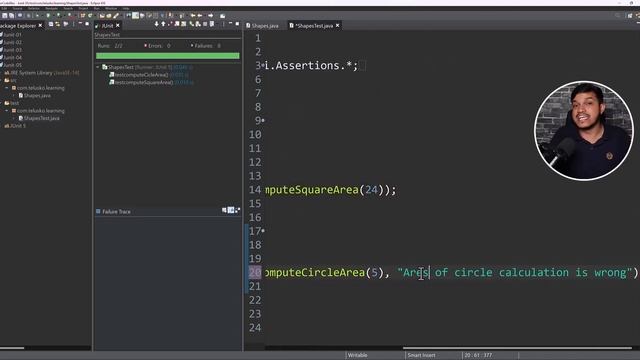Click the New Java Class toolbar icon
This screenshot has height=360, width=640.
90,16
